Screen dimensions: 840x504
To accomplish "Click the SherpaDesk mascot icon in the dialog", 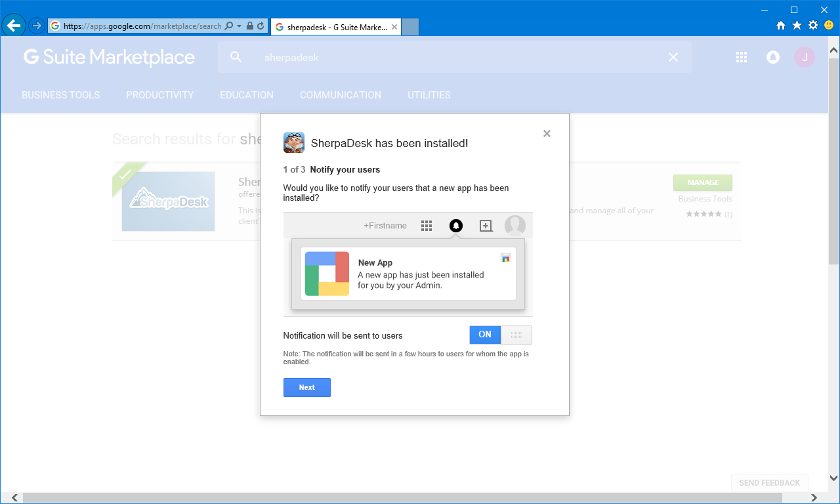I will coord(293,142).
